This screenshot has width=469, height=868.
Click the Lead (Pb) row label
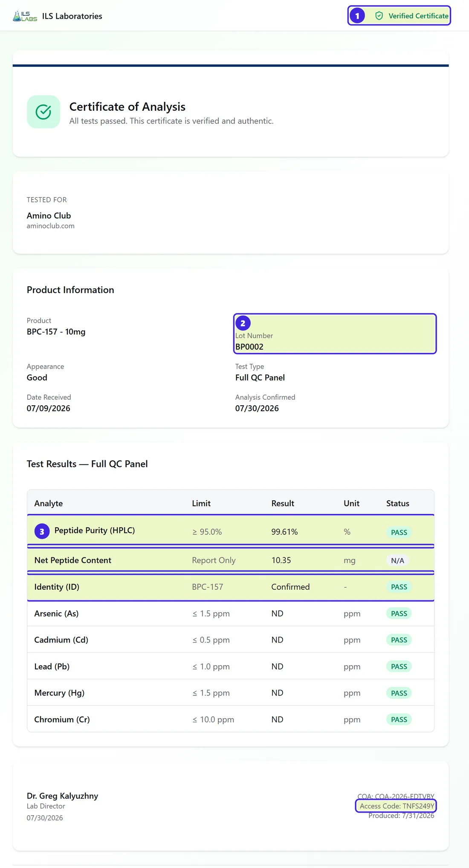52,666
